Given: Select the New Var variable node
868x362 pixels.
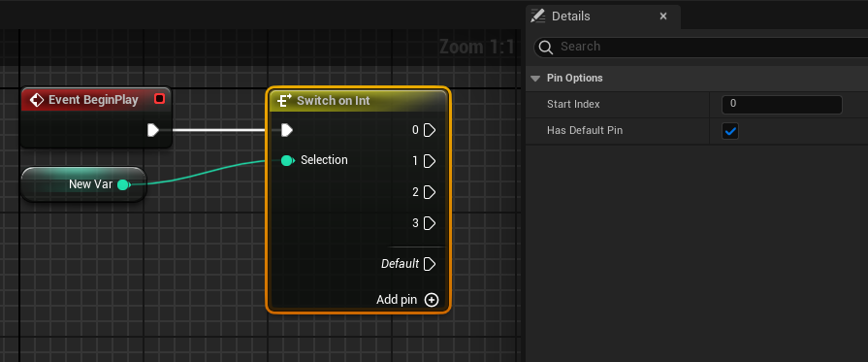Looking at the screenshot, I should click(x=83, y=184).
